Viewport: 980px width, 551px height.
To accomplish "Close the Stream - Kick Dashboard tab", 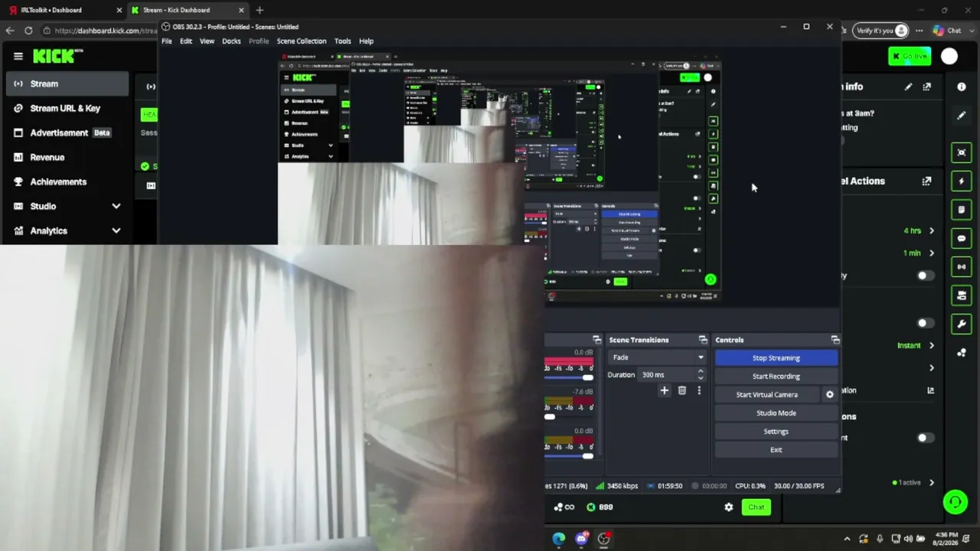I will tap(241, 10).
